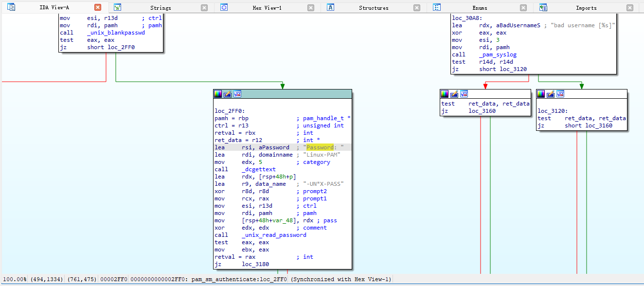Click the group icon on the loc_3120 node
644x286 pixels.
(x=560, y=94)
